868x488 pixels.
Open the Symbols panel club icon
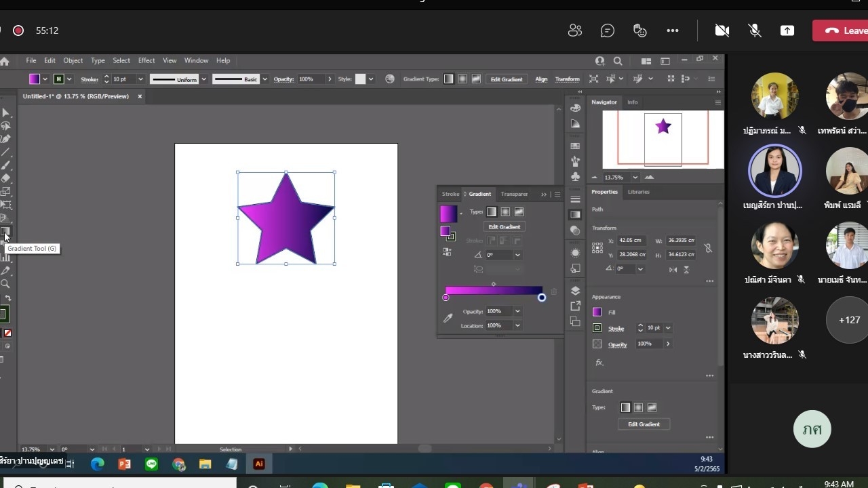tap(575, 177)
